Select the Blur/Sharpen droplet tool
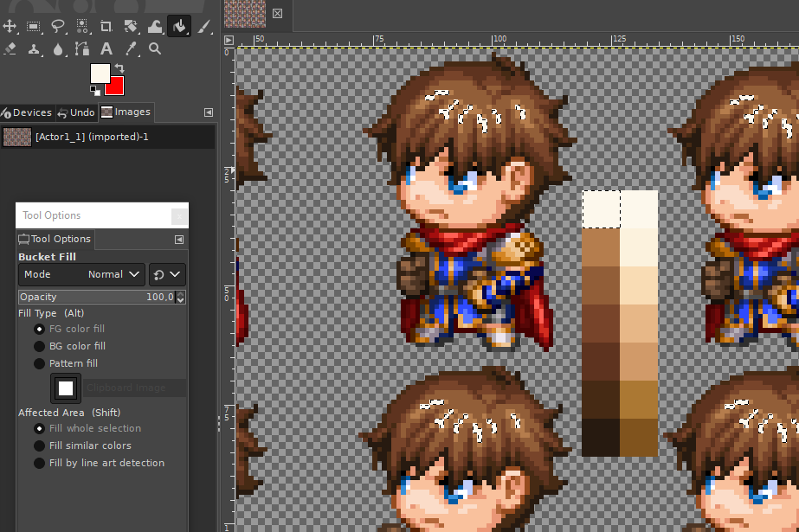 pos(58,48)
